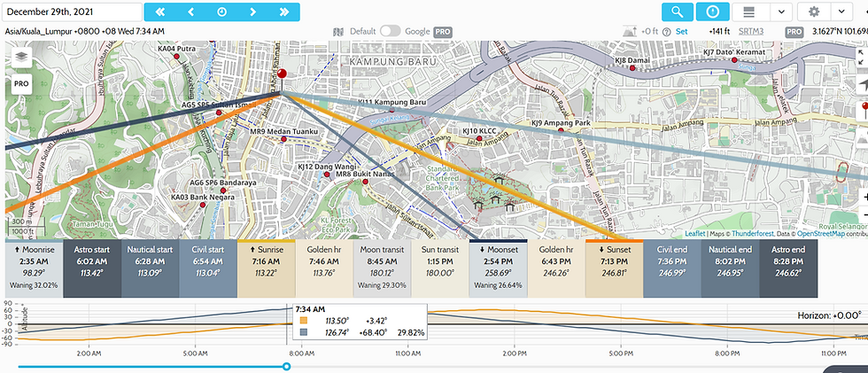Image resolution: width=868 pixels, height=373 pixels.
Task: Select the Golden hr 6:43 PM tile
Action: pyautogui.click(x=556, y=269)
